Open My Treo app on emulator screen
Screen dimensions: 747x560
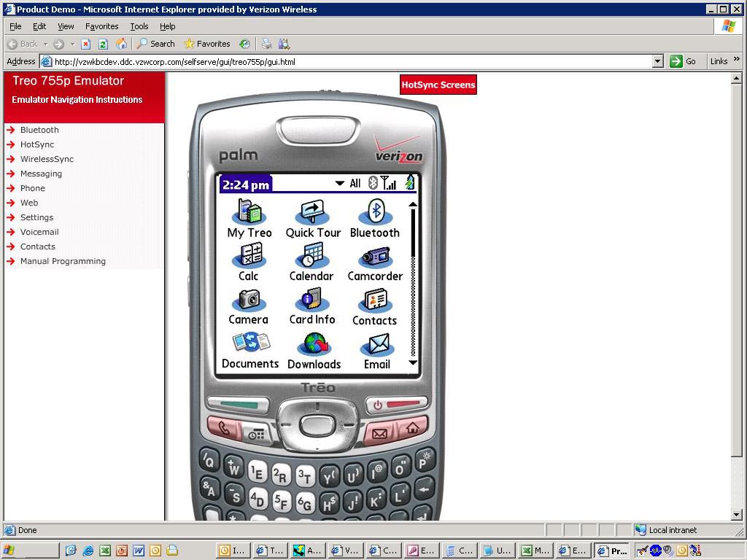pyautogui.click(x=249, y=219)
